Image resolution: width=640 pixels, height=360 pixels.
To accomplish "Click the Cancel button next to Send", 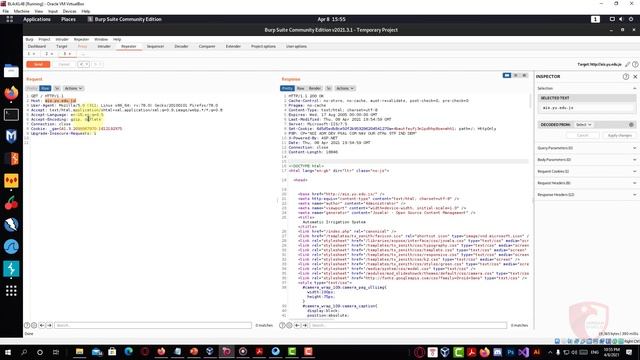I will (x=64, y=64).
